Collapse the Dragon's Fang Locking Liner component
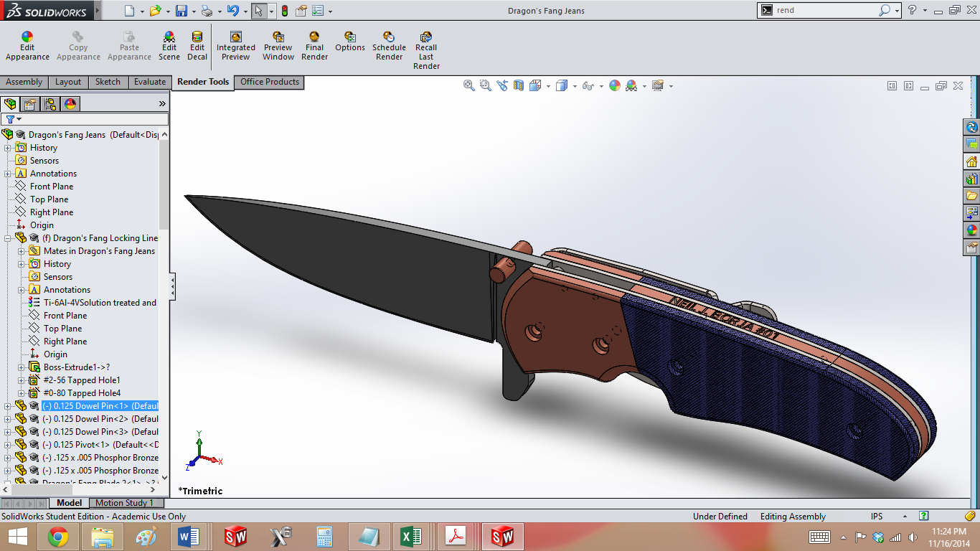The width and height of the screenshot is (980, 551). (x=8, y=238)
